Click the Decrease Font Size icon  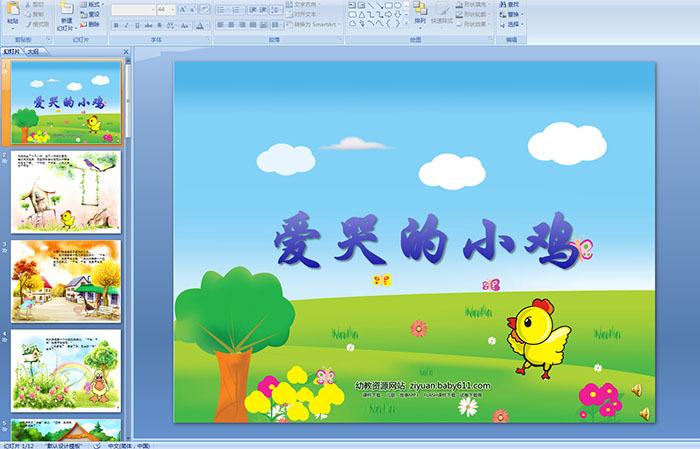click(192, 9)
